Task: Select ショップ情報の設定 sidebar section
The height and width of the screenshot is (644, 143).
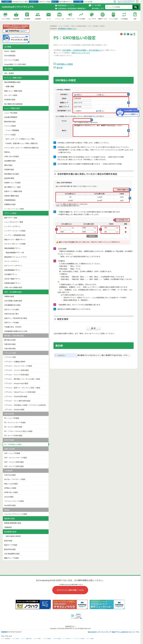Action: (x=26, y=108)
